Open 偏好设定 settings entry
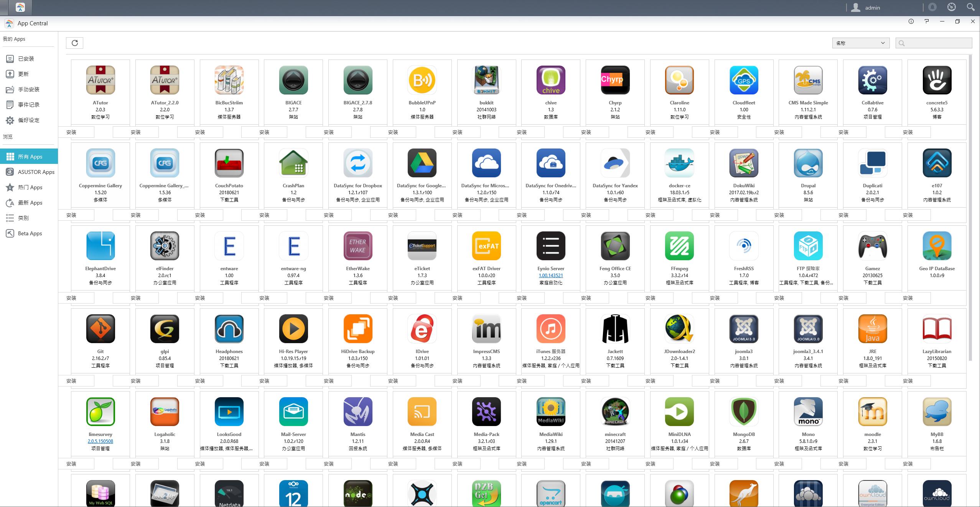 pos(29,120)
